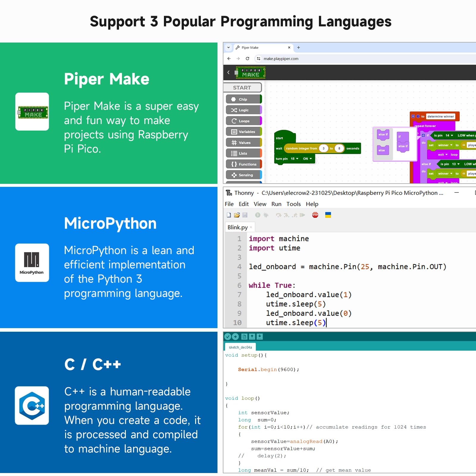Open the pin 13 dropdown
Screen dimensions: 476x476
pos(456,164)
